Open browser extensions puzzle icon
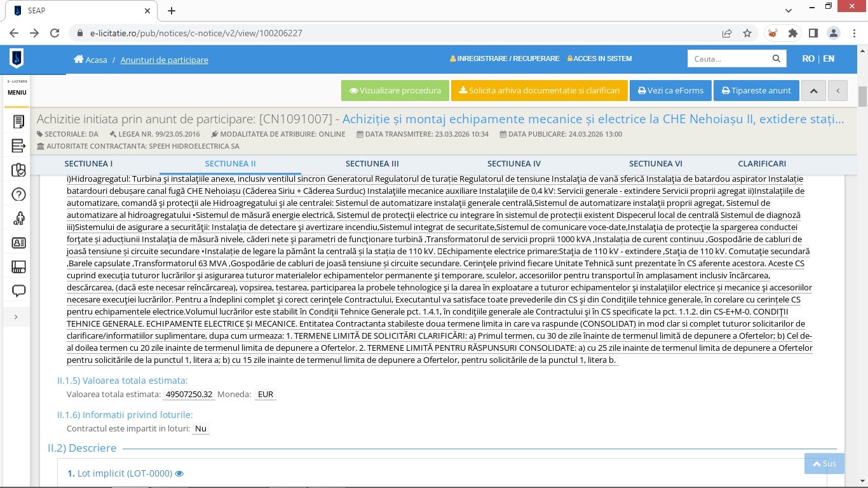Screen dimensions: 868x488 coord(792,33)
